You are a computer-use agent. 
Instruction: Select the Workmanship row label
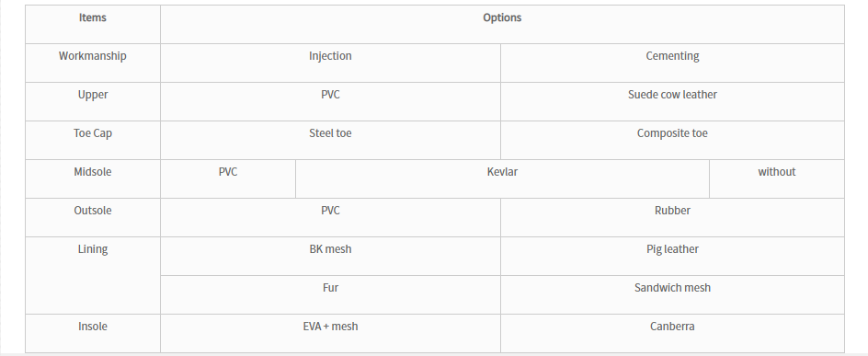click(x=93, y=63)
